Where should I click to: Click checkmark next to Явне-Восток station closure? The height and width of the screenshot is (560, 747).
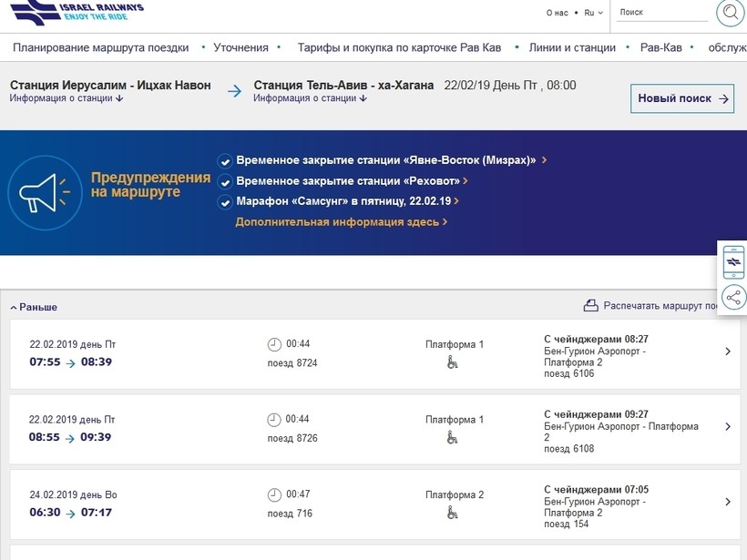point(225,160)
